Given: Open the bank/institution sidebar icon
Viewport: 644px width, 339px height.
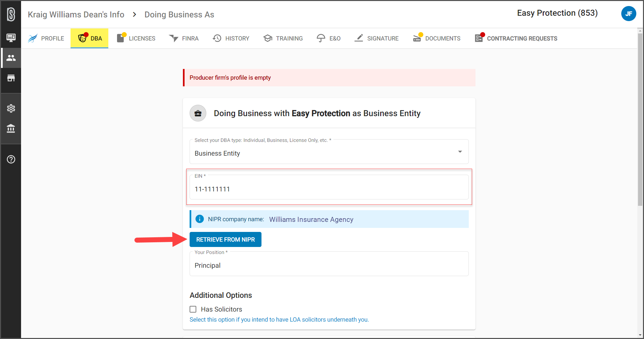Looking at the screenshot, I should 11,129.
